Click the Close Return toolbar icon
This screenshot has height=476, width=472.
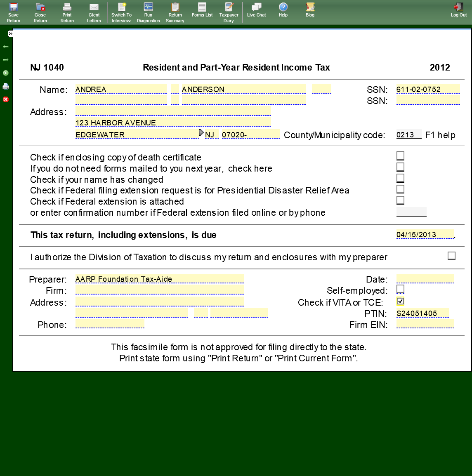(40, 12)
